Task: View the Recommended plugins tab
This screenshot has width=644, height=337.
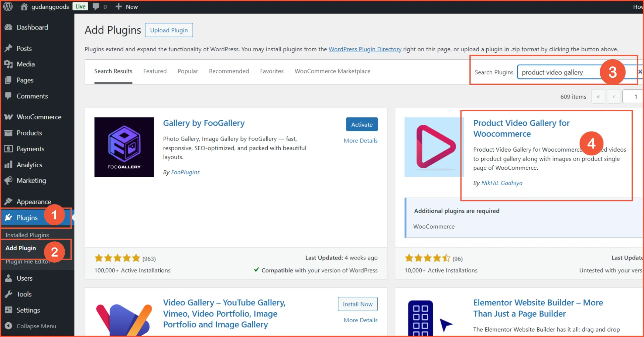Action: tap(229, 71)
